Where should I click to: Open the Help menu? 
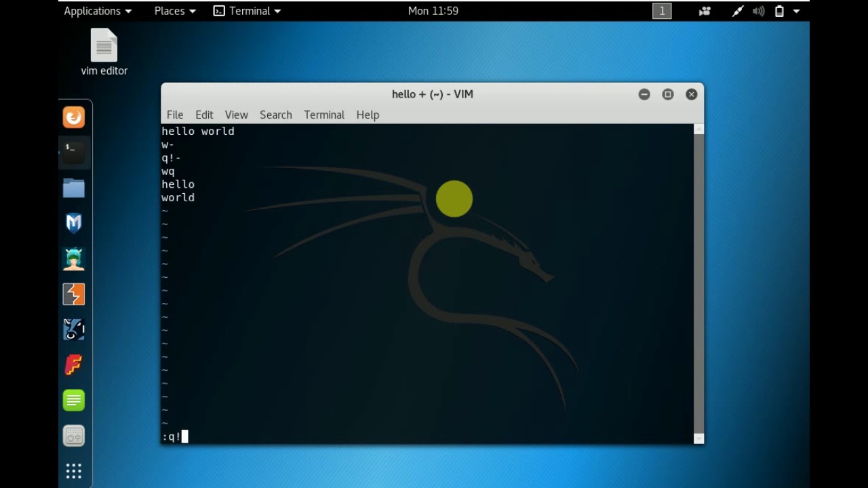point(368,115)
